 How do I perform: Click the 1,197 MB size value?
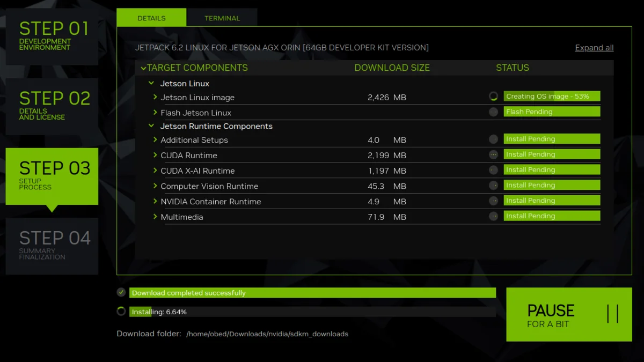387,171
